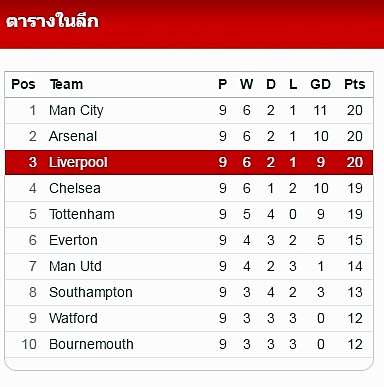Select the highlighted Liverpool row
Image resolution: width=384 pixels, height=387 pixels.
point(189,162)
